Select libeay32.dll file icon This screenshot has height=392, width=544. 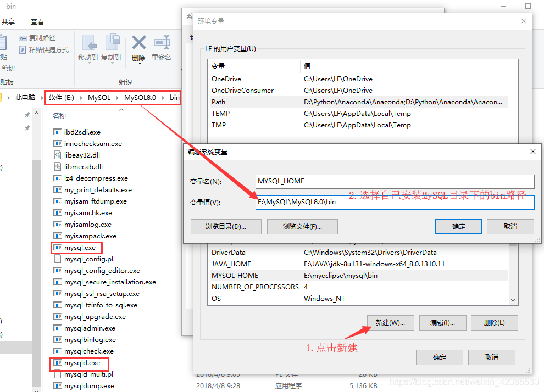[58, 155]
